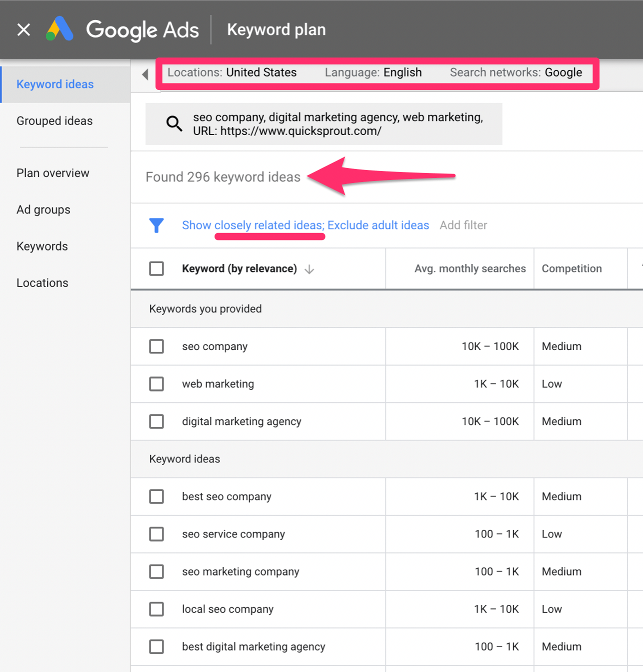Click the Keywords you provided section row
Image resolution: width=643 pixels, height=672 pixels.
[x=386, y=309]
